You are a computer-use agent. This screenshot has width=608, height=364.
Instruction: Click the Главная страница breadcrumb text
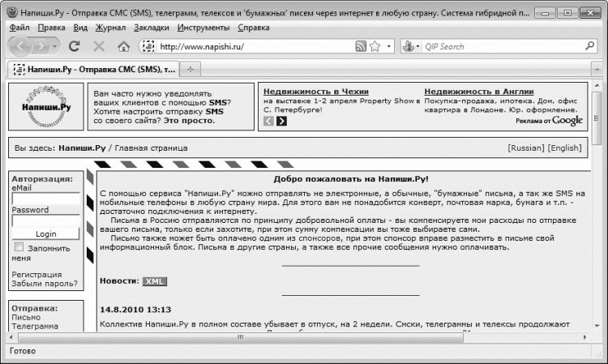click(151, 148)
